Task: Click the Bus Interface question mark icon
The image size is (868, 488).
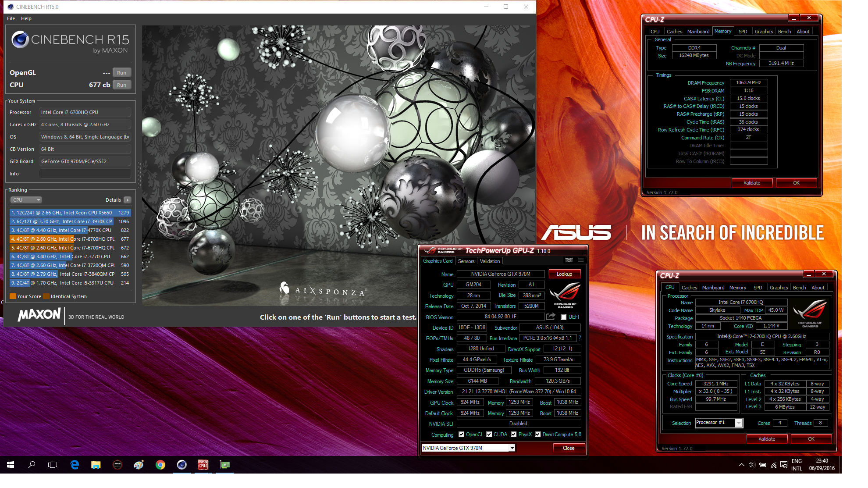Action: (580, 338)
